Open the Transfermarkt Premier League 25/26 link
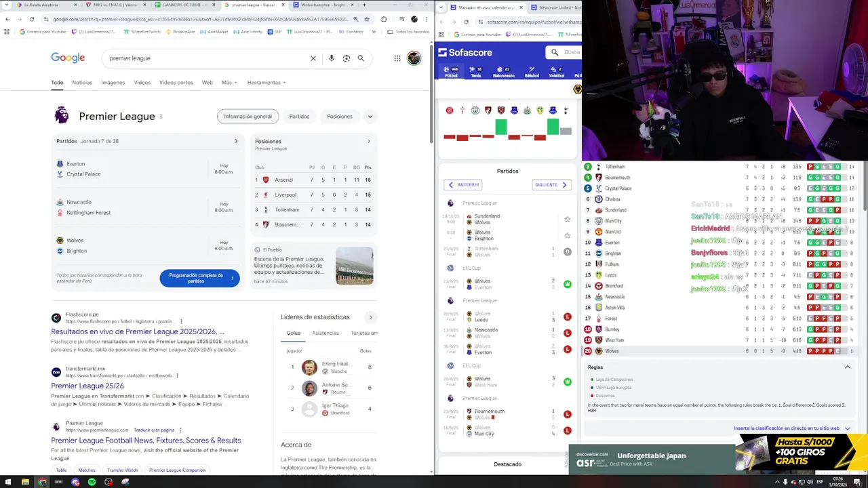The width and height of the screenshot is (868, 488). [x=87, y=386]
